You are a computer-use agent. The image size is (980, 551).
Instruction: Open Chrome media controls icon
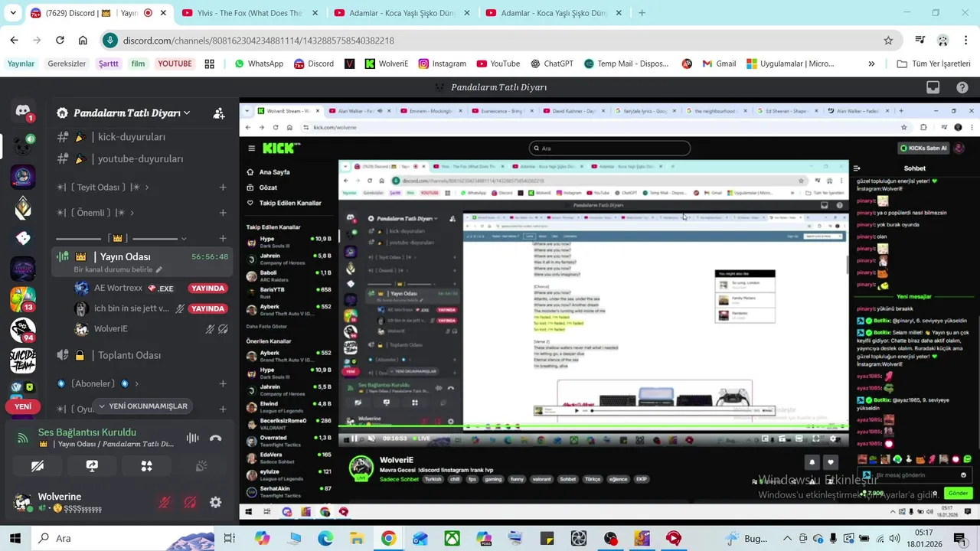pos(920,41)
